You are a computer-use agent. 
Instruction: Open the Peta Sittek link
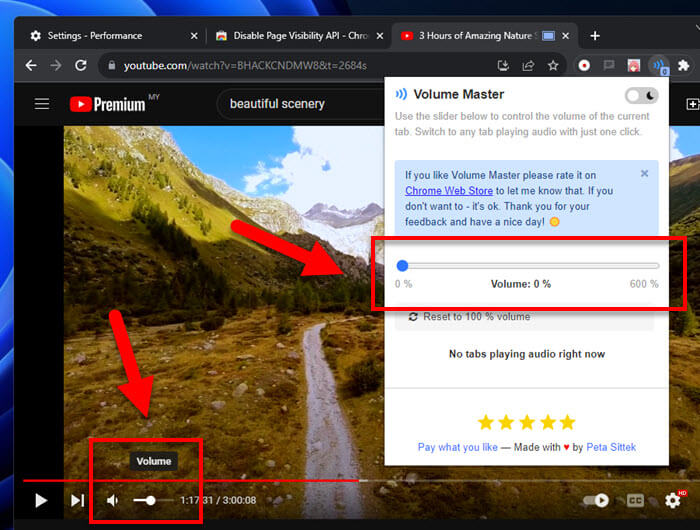(611, 447)
